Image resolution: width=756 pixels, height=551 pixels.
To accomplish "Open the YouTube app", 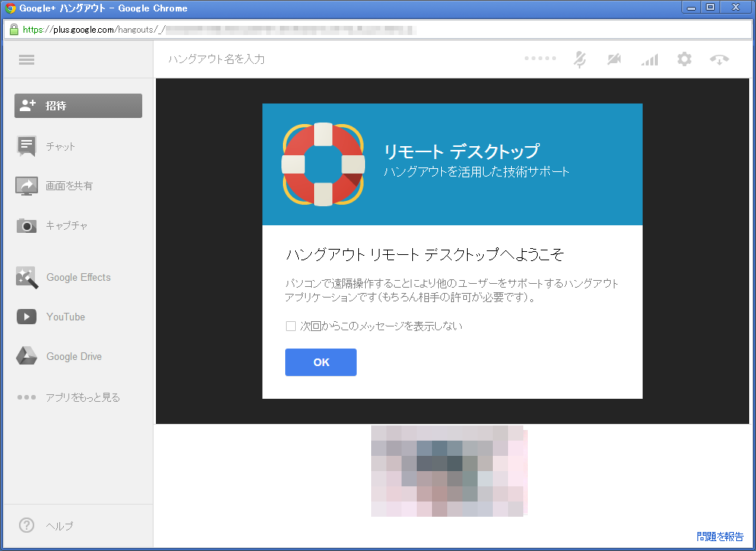I will coord(65,317).
